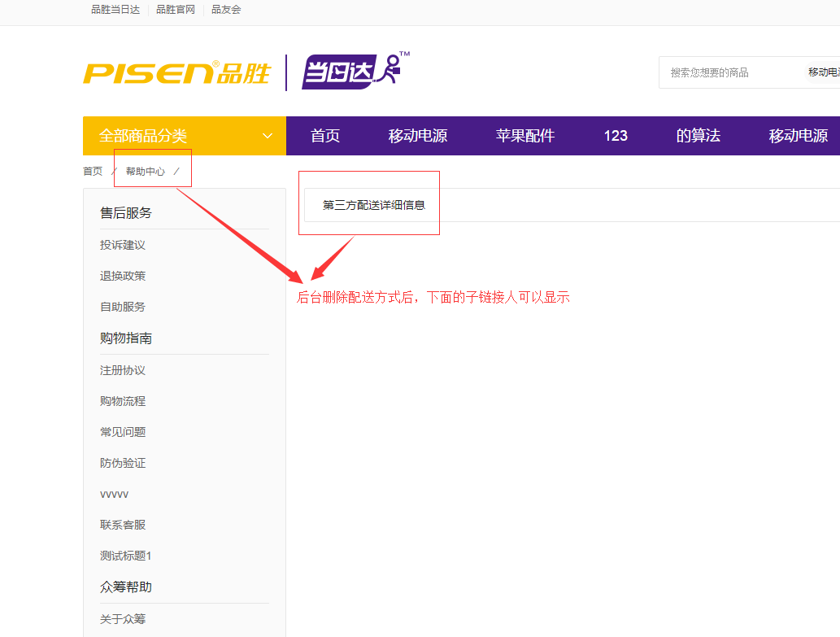Go to 首页 in breadcrumb

click(x=93, y=172)
